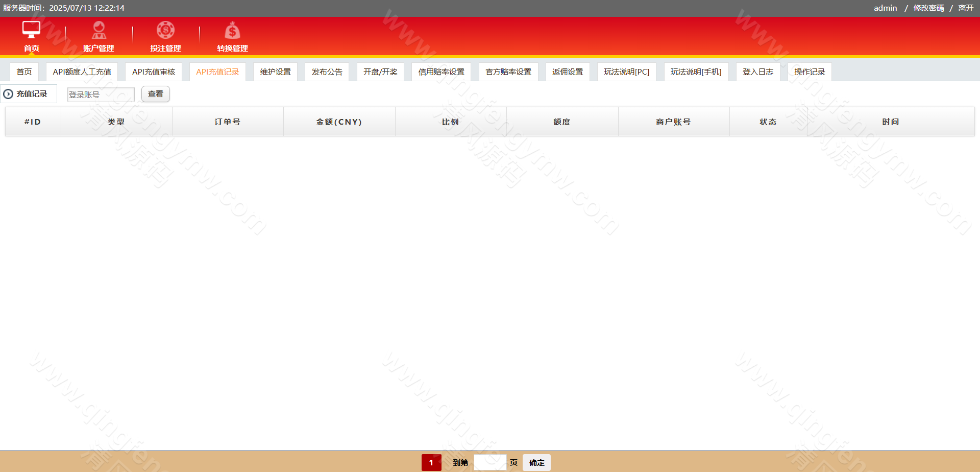Select the 维护设置 tab
980x472 pixels.
pos(275,72)
